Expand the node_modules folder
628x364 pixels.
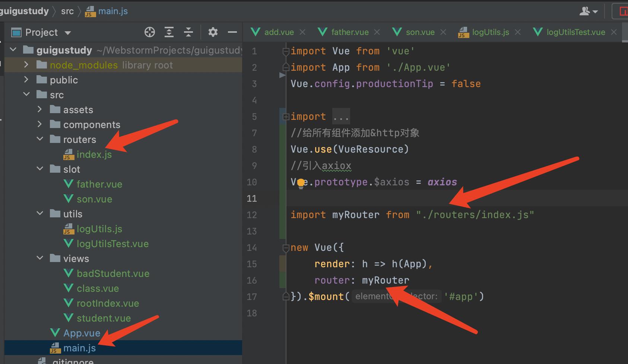coord(26,65)
